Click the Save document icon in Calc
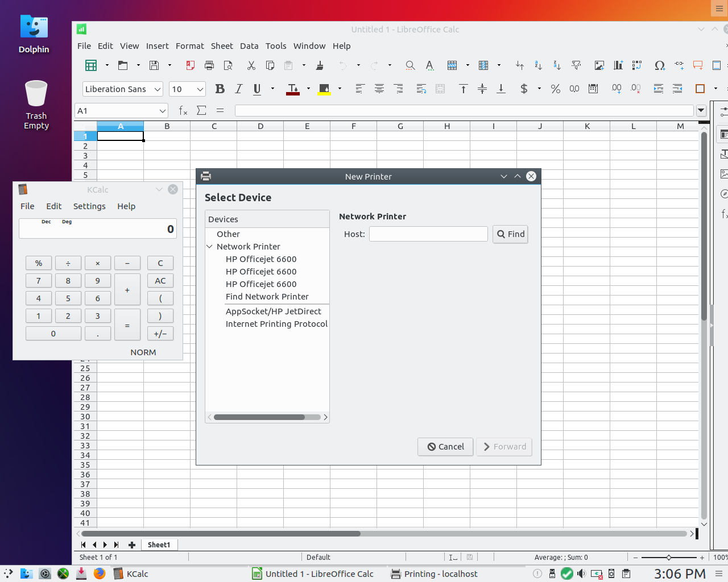 click(x=154, y=65)
